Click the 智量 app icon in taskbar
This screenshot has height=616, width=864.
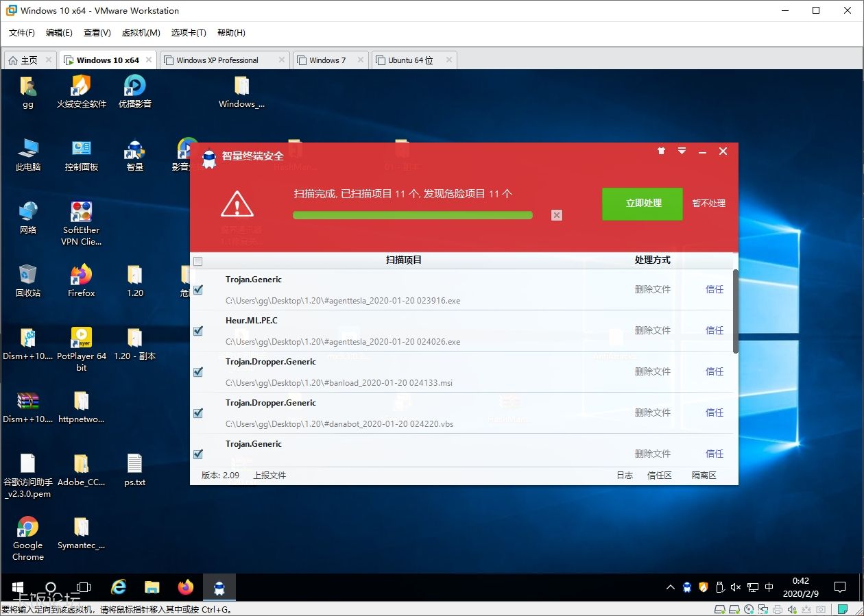click(219, 587)
